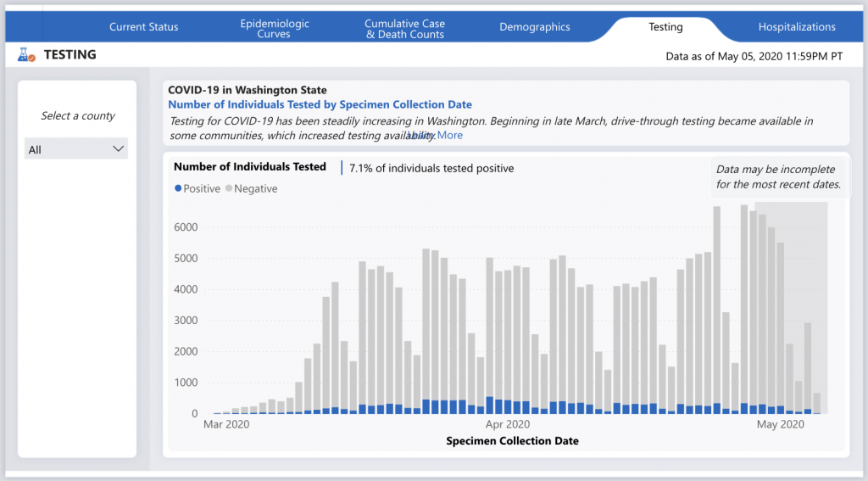This screenshot has height=481, width=868.
Task: Click the 'May 2020' axis label
Action: pos(780,424)
